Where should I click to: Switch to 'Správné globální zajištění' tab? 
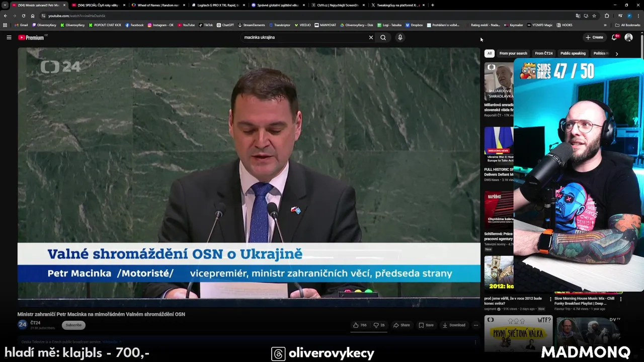[x=278, y=5]
